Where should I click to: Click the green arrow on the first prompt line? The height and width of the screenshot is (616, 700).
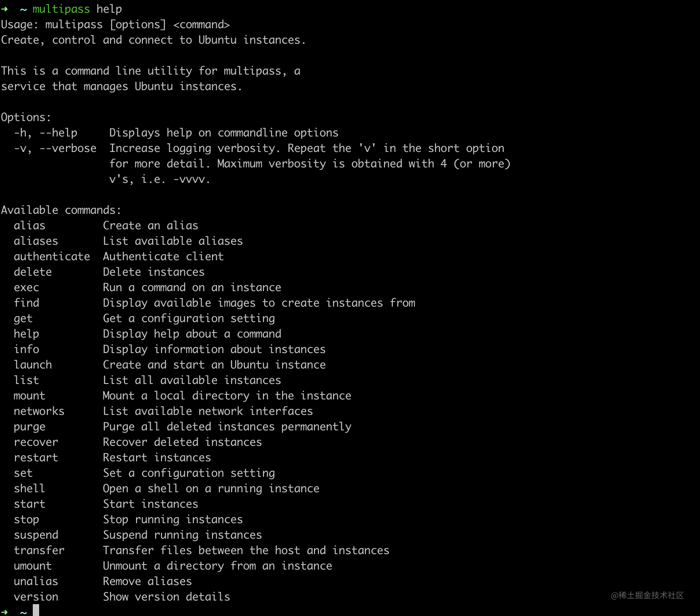5,9
